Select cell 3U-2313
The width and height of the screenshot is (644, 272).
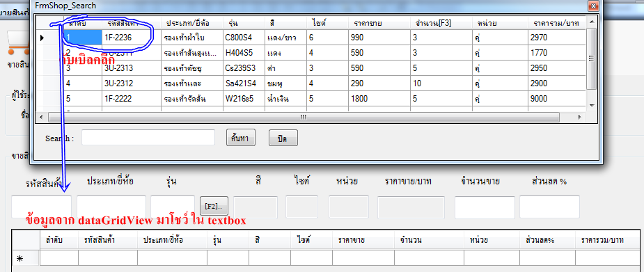point(131,67)
